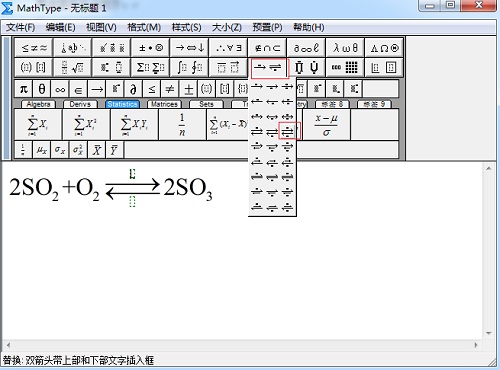Viewport: 500px width, 370px height.
Task: Open the 大小(Z) menu
Action: click(x=227, y=27)
